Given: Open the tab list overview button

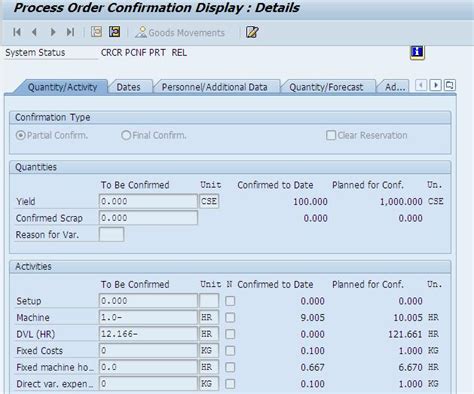Looking at the screenshot, I should coord(450,85).
